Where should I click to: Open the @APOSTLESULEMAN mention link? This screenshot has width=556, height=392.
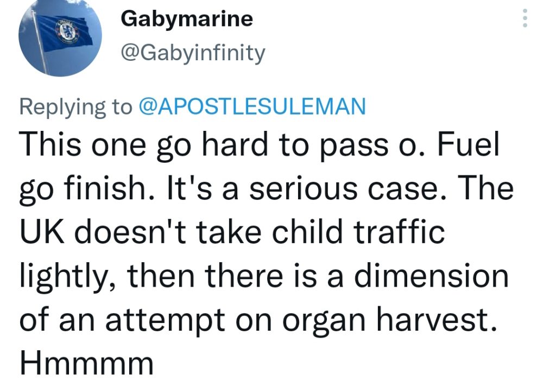click(x=252, y=106)
